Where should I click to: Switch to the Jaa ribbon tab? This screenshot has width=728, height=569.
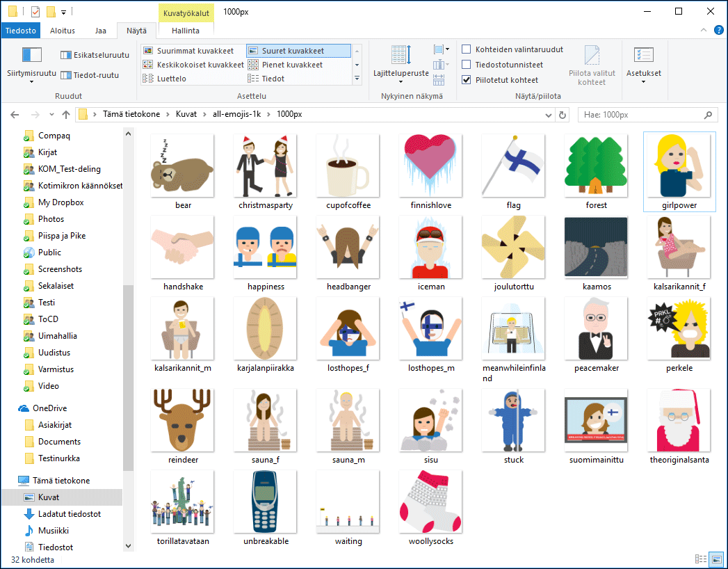pos(101,31)
